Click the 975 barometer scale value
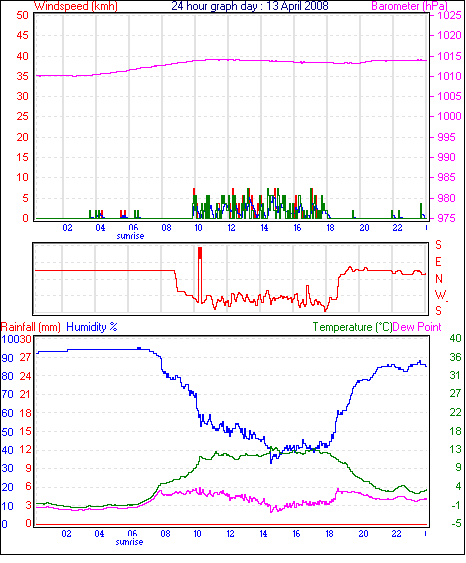Screen dimensions: 466x563 445,218
